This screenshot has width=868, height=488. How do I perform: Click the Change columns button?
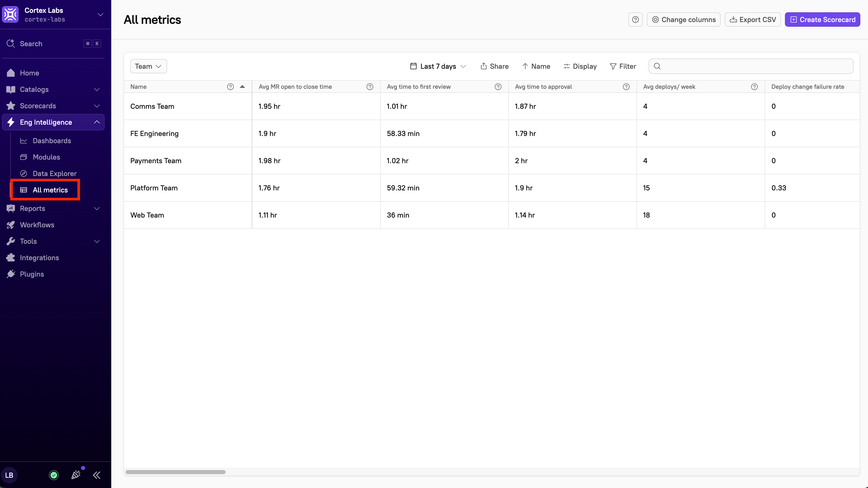point(683,19)
